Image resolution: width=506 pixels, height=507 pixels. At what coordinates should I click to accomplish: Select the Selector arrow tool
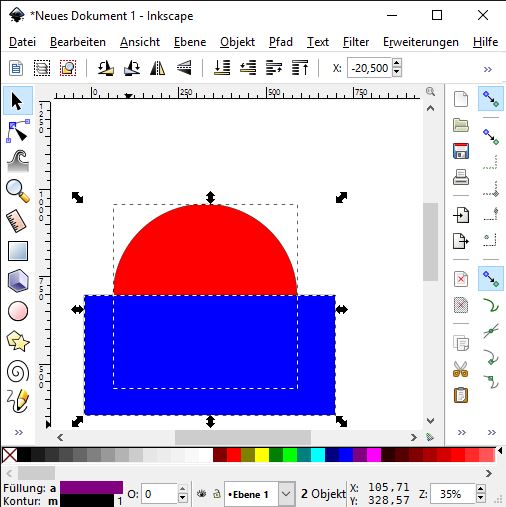pyautogui.click(x=18, y=101)
